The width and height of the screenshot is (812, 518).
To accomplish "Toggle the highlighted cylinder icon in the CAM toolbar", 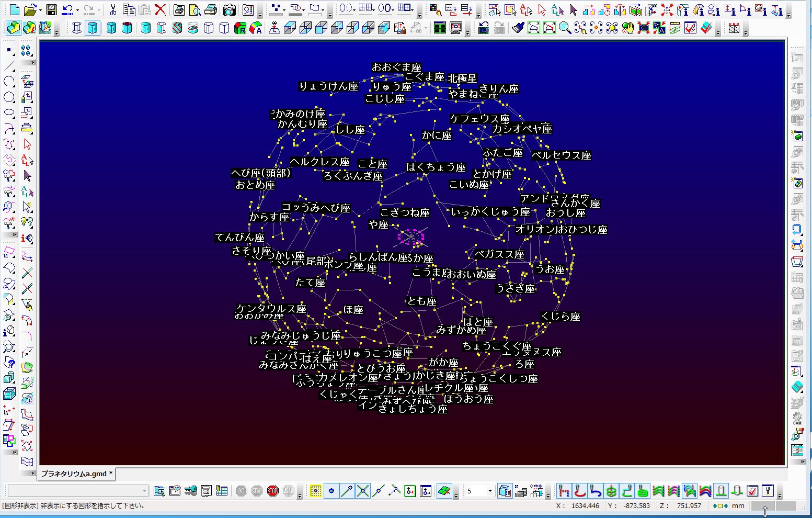I will point(721,491).
